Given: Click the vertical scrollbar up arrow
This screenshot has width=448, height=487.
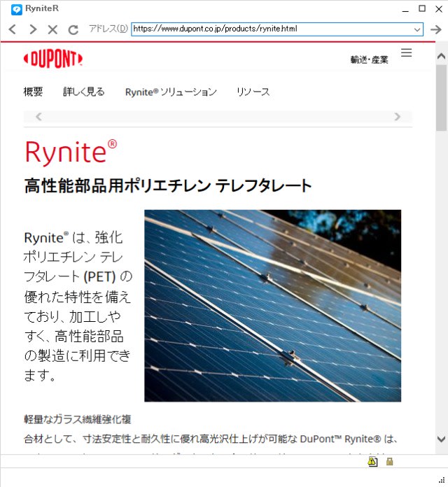Looking at the screenshot, I should [441, 57].
